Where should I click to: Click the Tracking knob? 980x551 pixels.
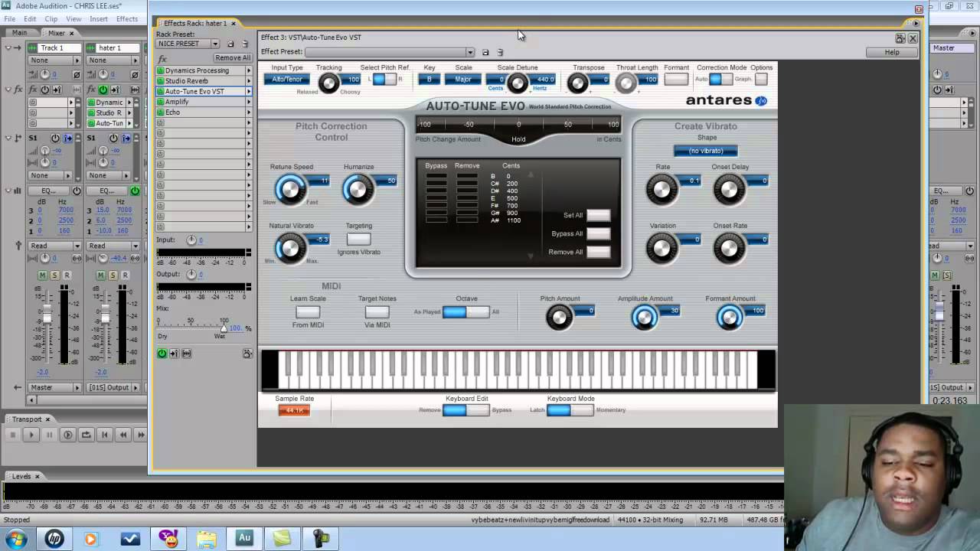[328, 83]
